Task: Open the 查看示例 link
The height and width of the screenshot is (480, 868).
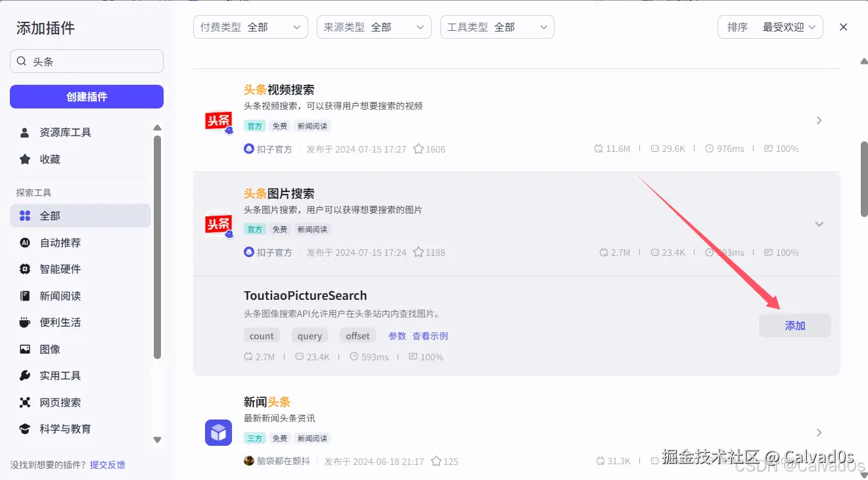Action: [x=430, y=336]
